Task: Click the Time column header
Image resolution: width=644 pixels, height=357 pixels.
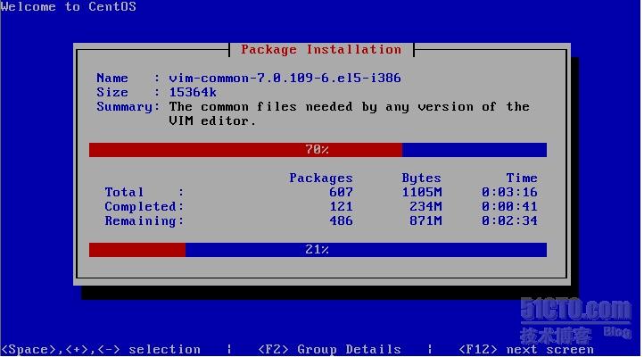Action: (522, 178)
